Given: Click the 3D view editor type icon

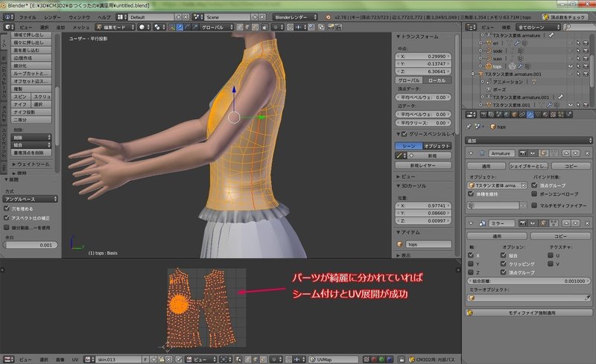Looking at the screenshot, I should pyautogui.click(x=9, y=28).
